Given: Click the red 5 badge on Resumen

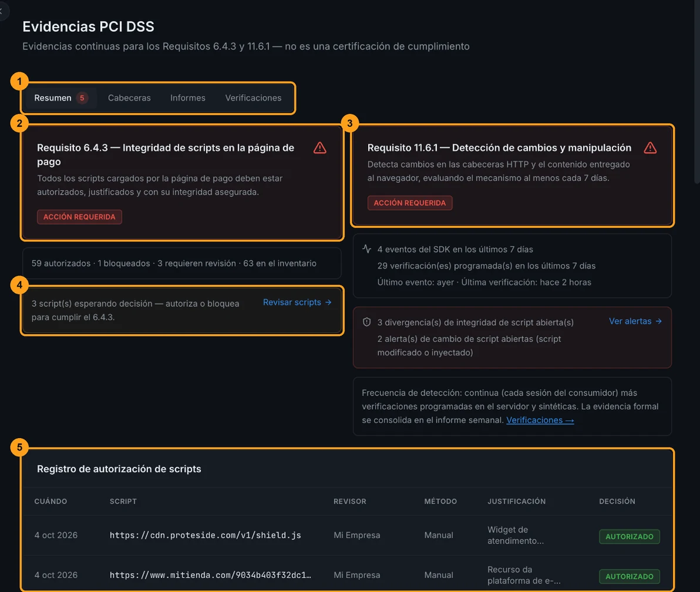Looking at the screenshot, I should [82, 97].
